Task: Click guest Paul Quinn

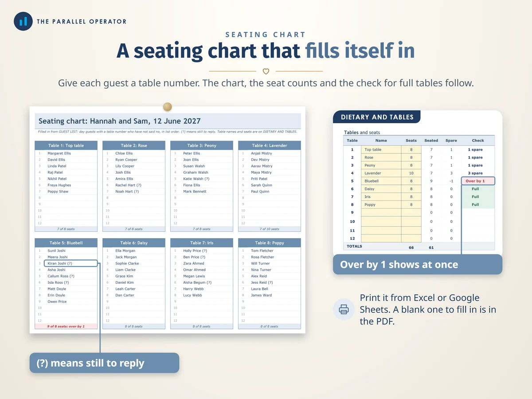Action: 260,192
